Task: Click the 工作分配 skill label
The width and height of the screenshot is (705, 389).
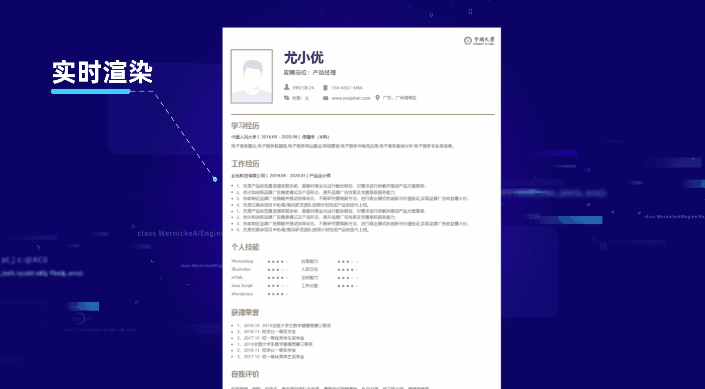Action: click(310, 286)
